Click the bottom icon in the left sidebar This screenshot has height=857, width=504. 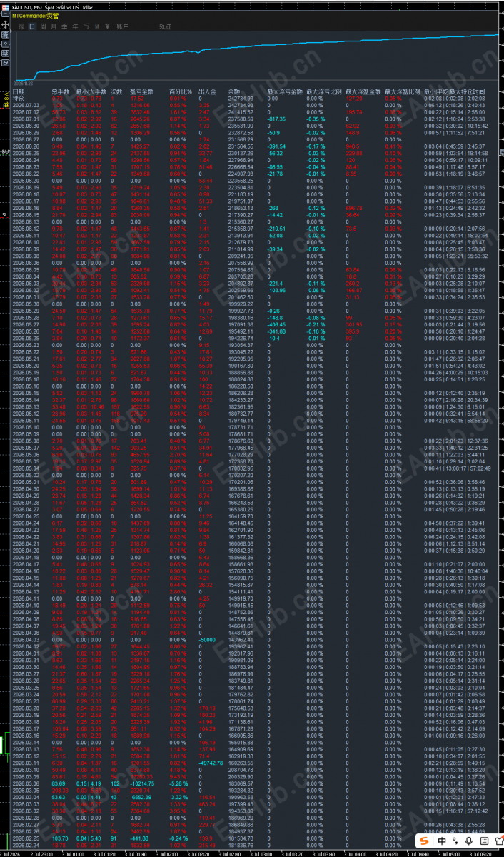click(6, 63)
